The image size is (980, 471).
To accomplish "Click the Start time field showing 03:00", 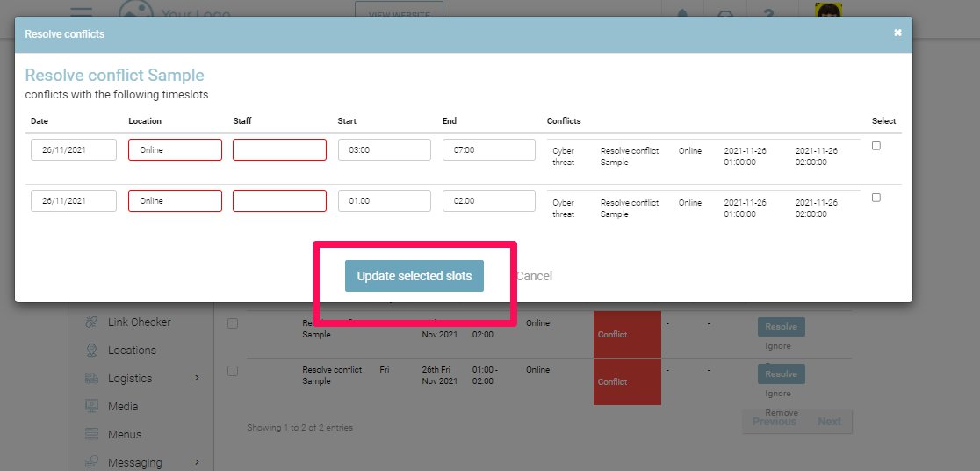I will 384,150.
